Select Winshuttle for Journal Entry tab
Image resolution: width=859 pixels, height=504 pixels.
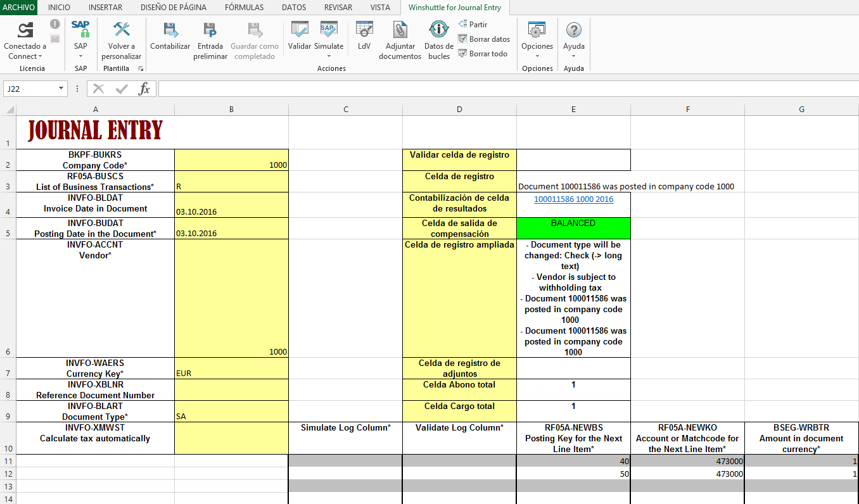[x=455, y=8]
